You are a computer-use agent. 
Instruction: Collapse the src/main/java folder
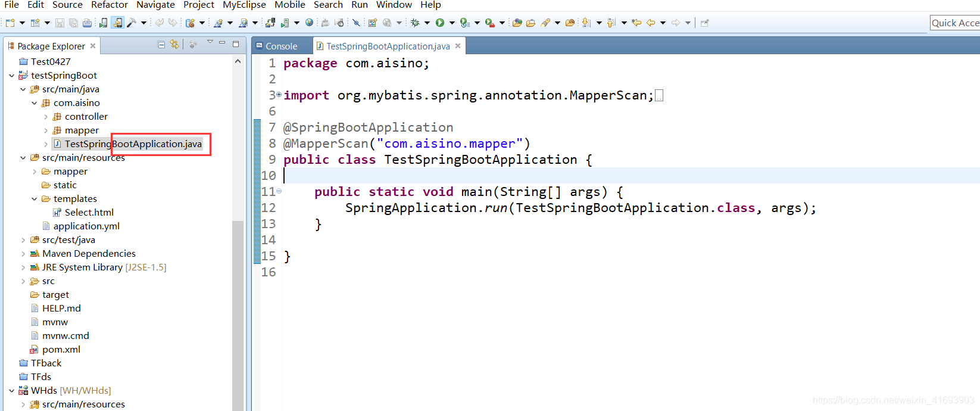(x=23, y=89)
